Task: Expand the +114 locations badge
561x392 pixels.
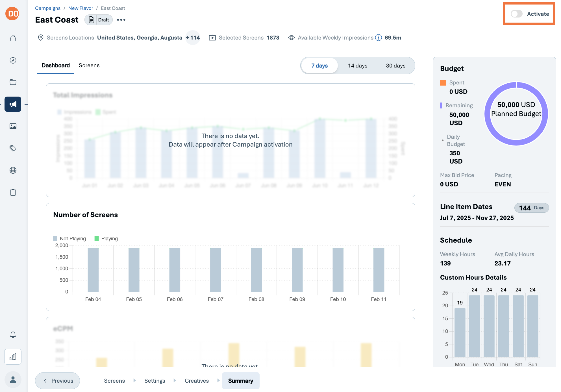Action: (193, 38)
